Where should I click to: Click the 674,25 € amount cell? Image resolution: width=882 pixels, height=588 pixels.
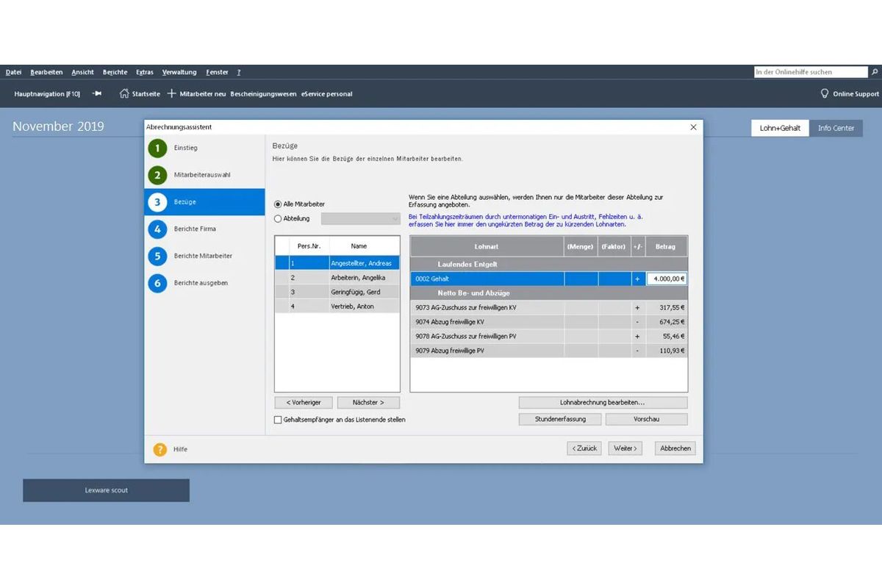coord(667,322)
